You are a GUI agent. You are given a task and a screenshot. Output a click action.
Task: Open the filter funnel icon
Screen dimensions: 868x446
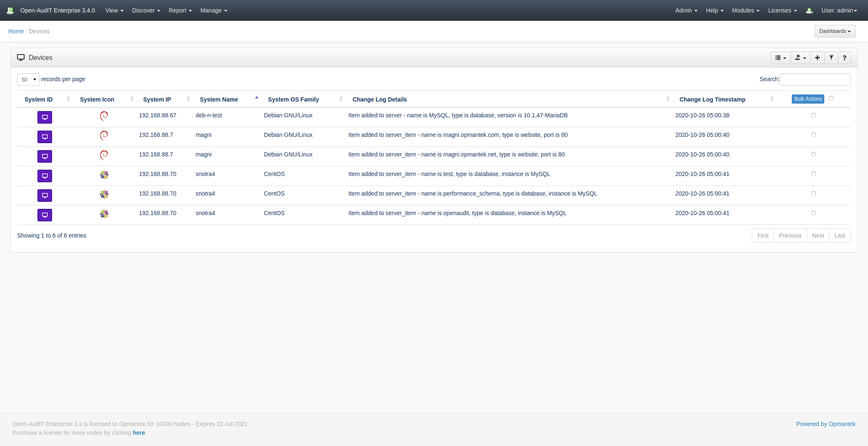coord(831,58)
